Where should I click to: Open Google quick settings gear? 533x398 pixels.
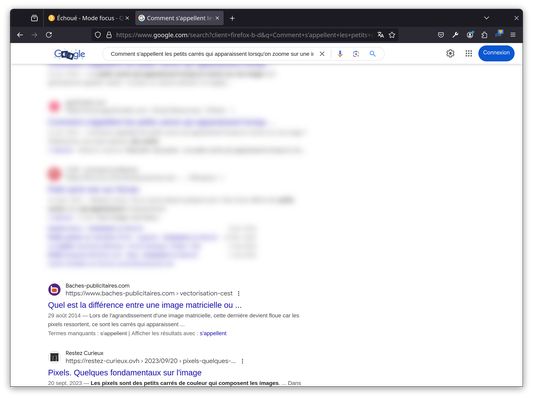(x=450, y=53)
